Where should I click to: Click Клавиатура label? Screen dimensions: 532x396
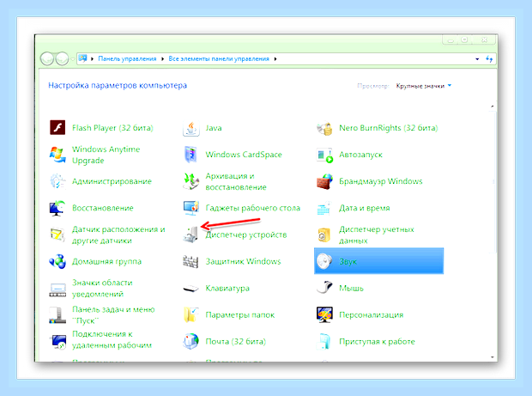tap(227, 289)
